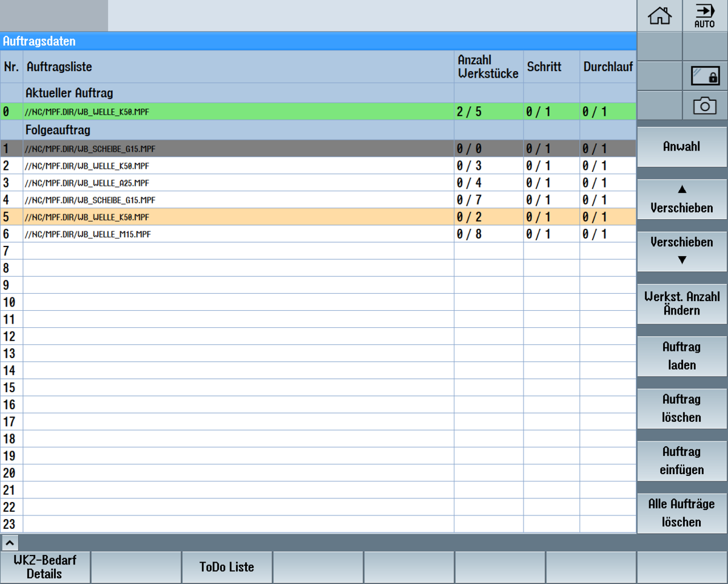Viewport: 728px width, 584px height.
Task: Click Auftrag laden softkey
Action: tap(681, 356)
